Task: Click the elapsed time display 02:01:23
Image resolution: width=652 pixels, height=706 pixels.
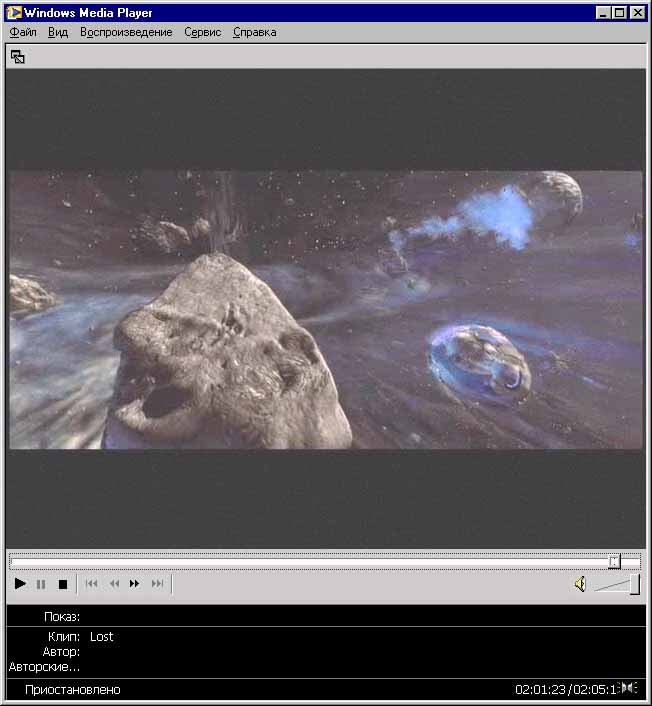Action: coord(540,690)
